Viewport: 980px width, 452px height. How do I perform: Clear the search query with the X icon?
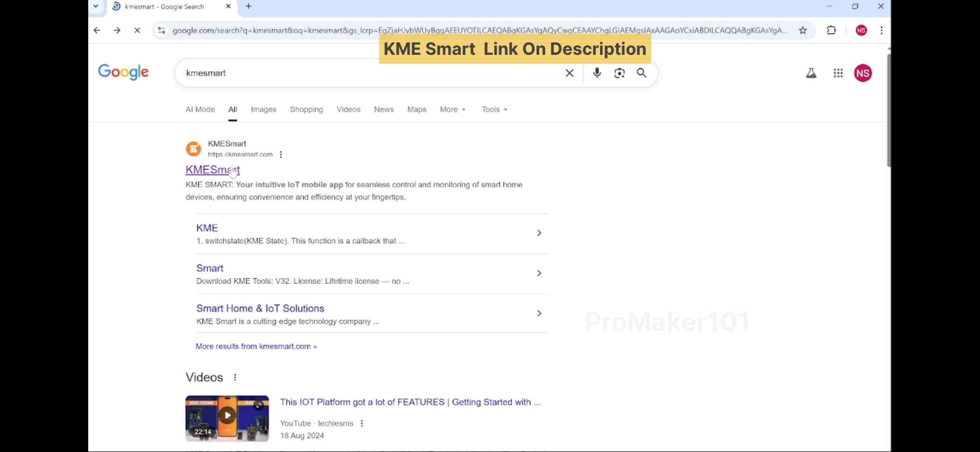pyautogui.click(x=569, y=73)
